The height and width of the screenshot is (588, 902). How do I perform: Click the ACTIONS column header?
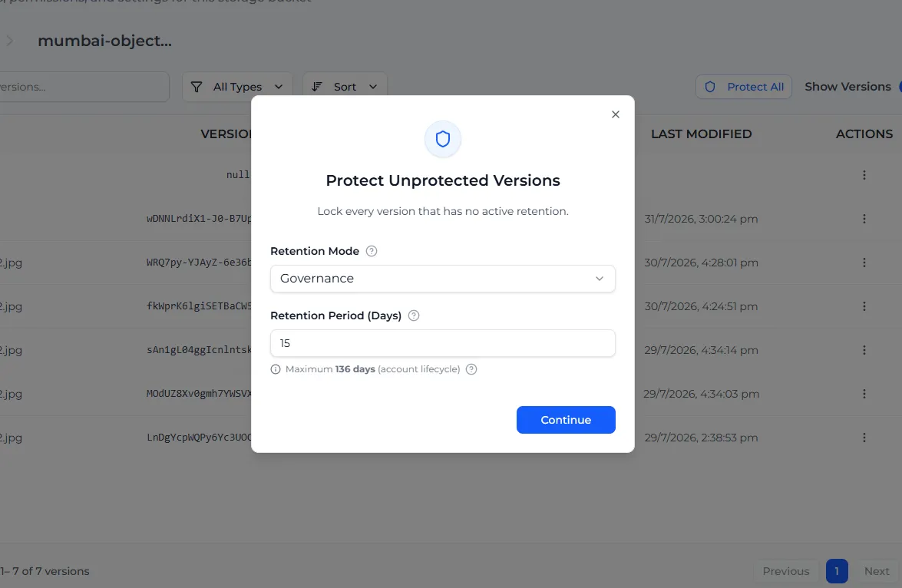(864, 134)
